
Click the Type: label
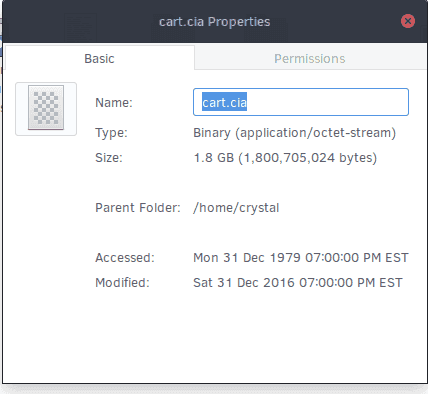[x=111, y=133]
